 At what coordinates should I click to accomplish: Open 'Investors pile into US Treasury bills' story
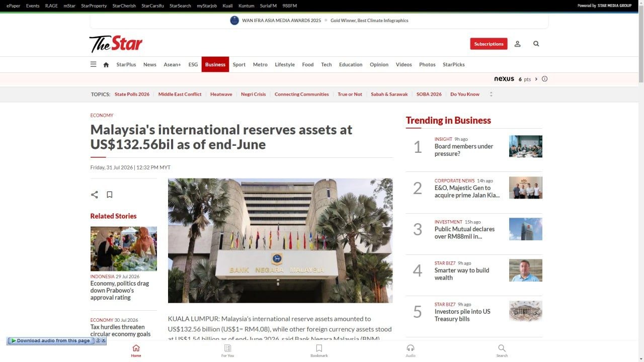point(462,315)
